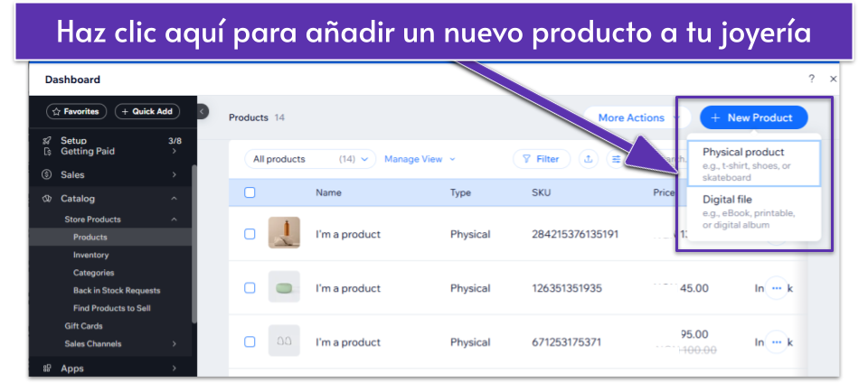This screenshot has width=868, height=383.
Task: Open the customize columns sliders icon
Action: click(x=616, y=159)
